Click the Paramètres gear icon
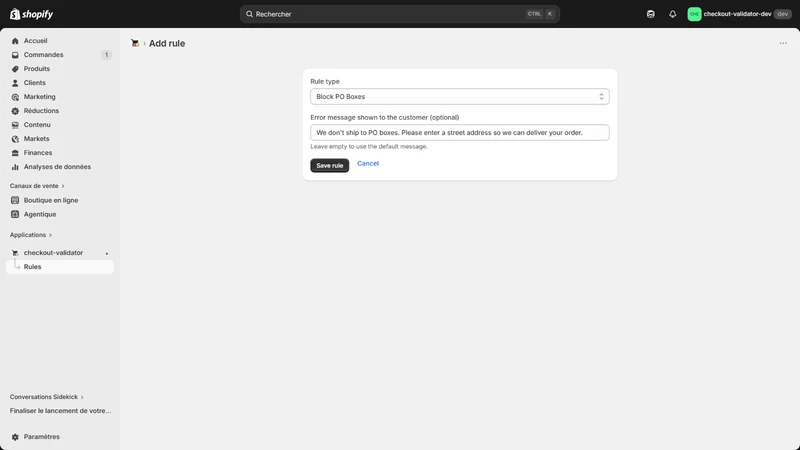The image size is (800, 450). 15,437
